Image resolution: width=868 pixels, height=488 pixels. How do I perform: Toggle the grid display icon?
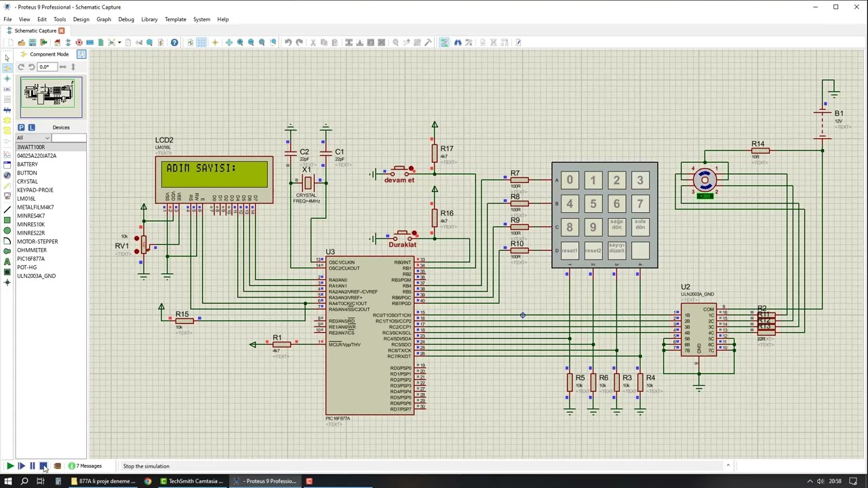(201, 43)
